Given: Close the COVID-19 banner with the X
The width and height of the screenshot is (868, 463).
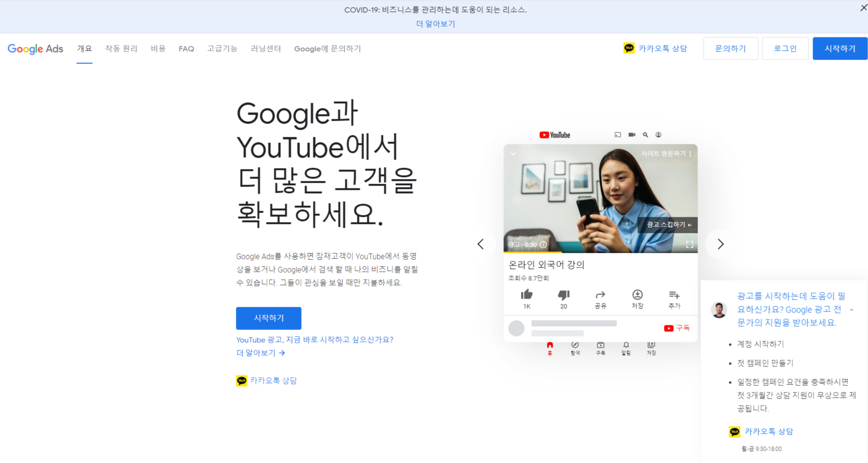Looking at the screenshot, I should (863, 8).
